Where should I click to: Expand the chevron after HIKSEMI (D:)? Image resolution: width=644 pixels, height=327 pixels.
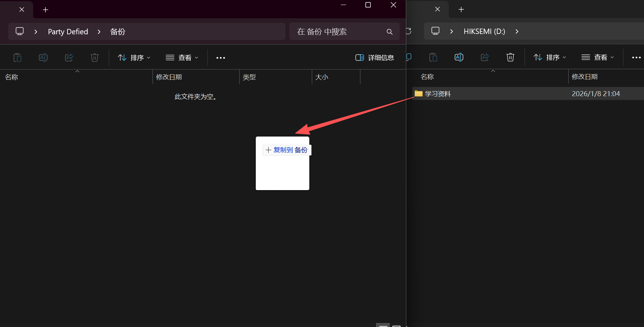click(x=517, y=31)
